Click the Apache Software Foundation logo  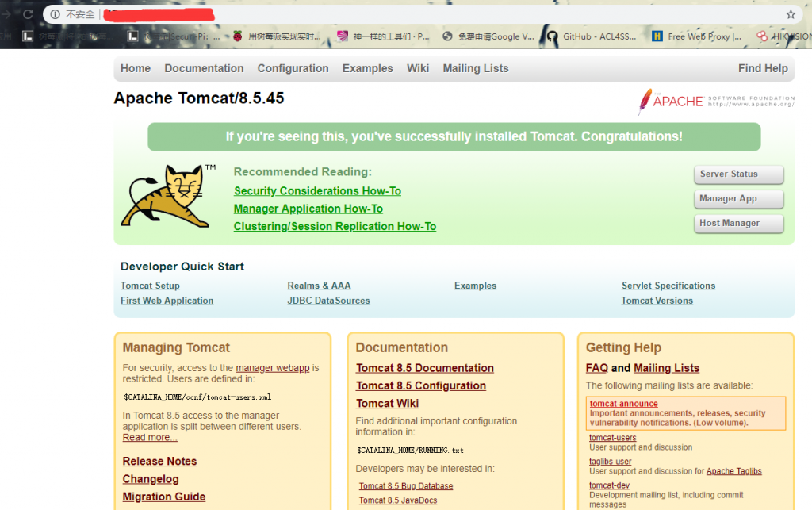point(715,102)
